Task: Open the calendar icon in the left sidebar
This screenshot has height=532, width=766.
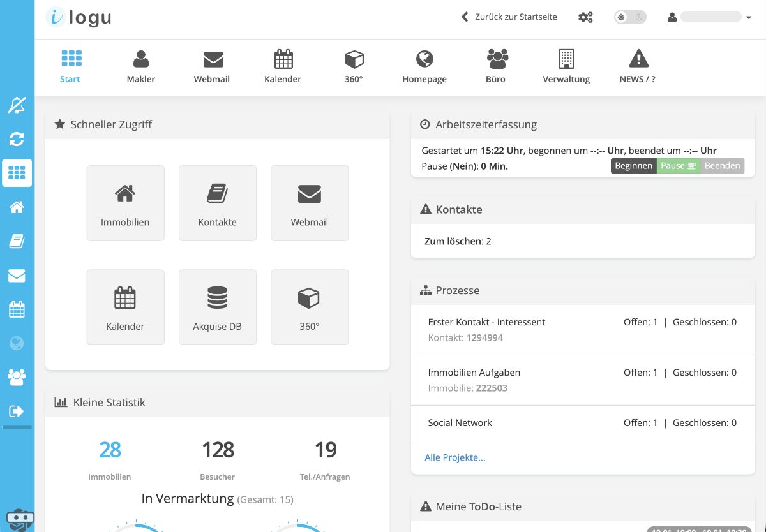Action: point(17,309)
